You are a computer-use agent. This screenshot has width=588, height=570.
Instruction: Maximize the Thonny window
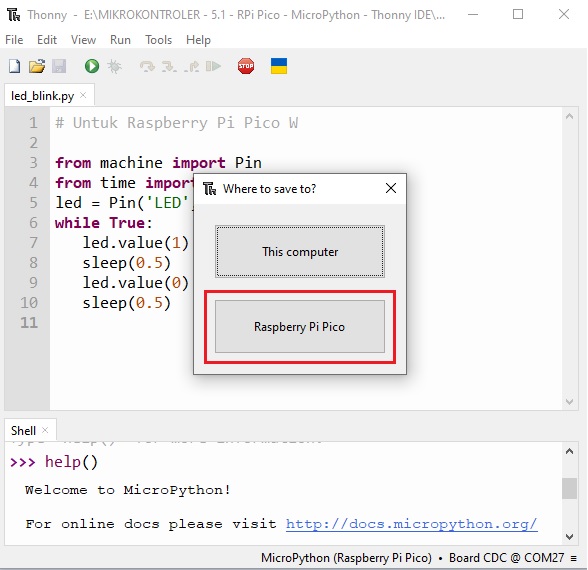(x=518, y=15)
